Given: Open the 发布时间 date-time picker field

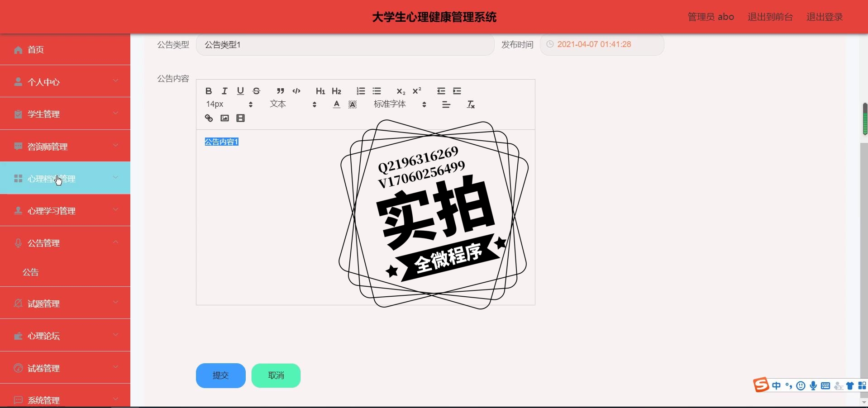Looking at the screenshot, I should point(602,44).
